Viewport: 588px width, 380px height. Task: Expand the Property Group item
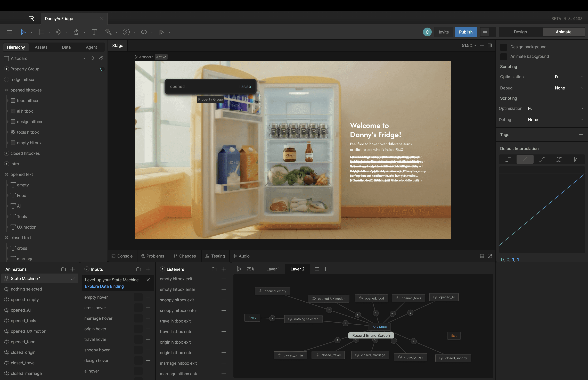click(7, 69)
